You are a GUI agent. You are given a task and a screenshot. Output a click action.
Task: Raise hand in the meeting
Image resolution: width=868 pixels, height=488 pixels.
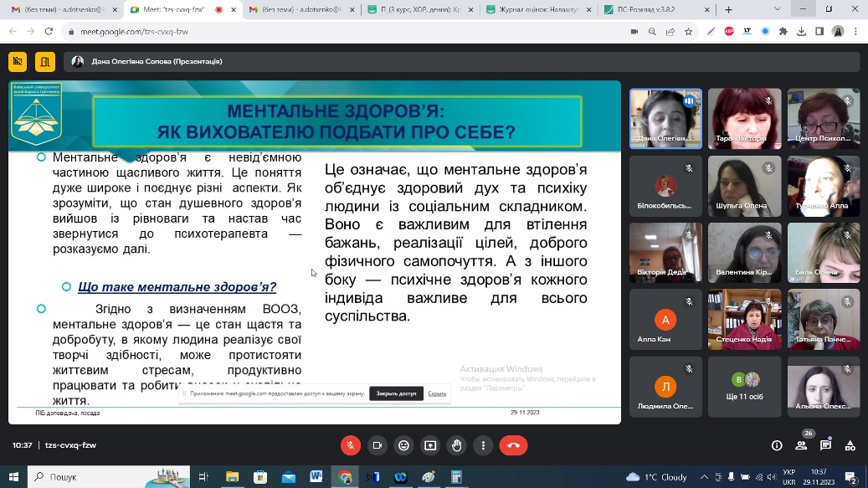pyautogui.click(x=457, y=445)
